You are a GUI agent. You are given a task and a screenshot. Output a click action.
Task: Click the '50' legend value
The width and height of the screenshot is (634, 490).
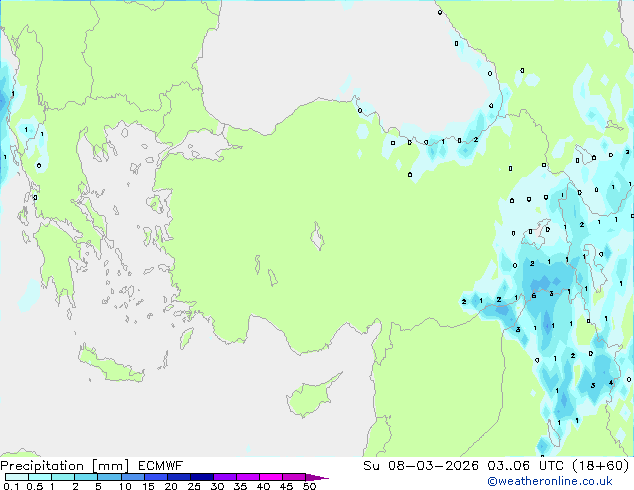pyautogui.click(x=309, y=486)
